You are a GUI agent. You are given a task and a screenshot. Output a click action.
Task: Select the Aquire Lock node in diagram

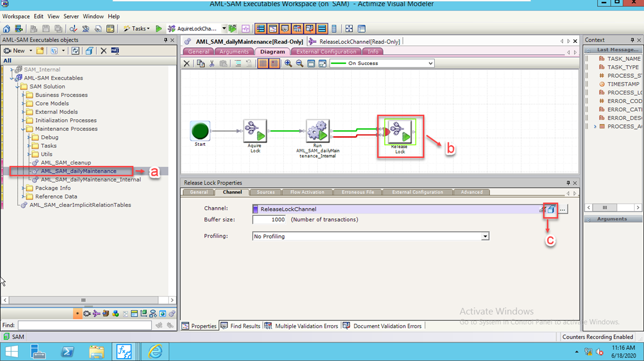click(x=255, y=131)
